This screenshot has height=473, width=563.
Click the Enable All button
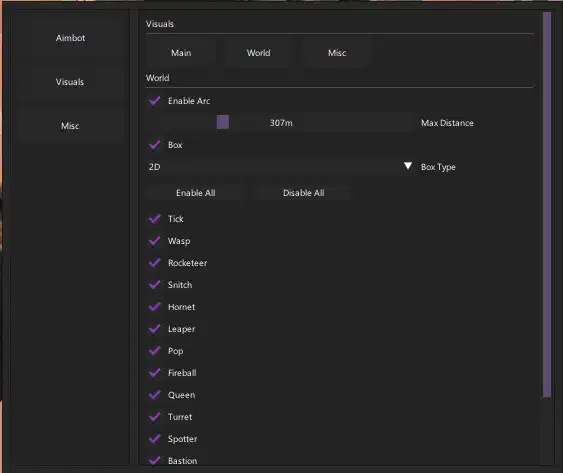click(196, 193)
